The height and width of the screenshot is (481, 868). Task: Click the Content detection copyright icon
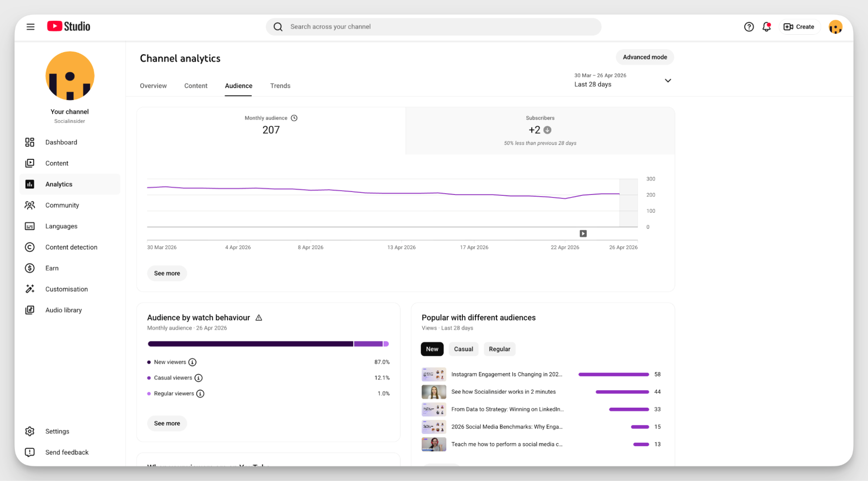[30, 247]
